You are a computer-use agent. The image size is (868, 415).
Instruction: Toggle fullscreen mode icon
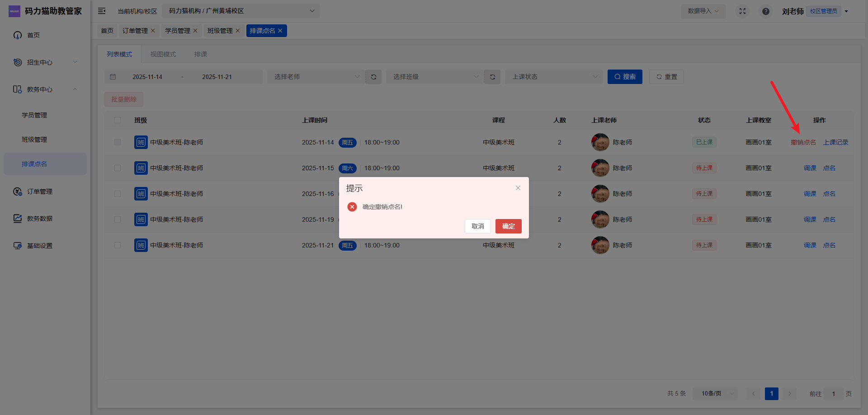pyautogui.click(x=742, y=11)
